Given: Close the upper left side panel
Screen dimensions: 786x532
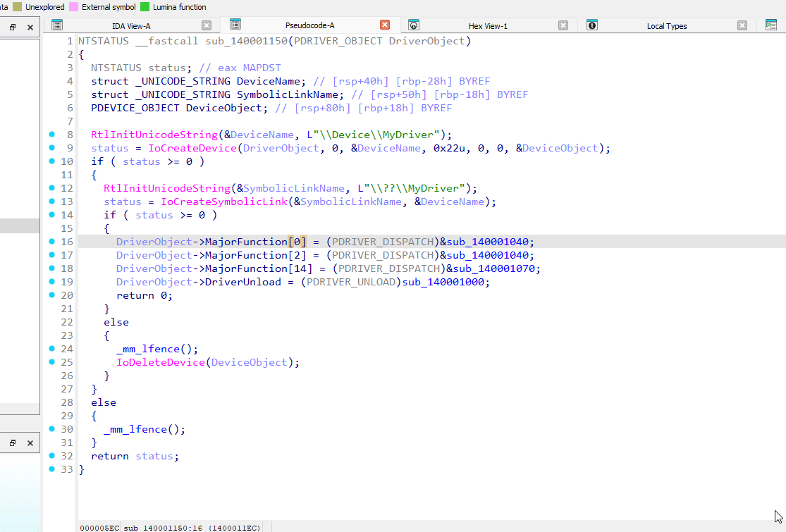Looking at the screenshot, I should [30, 27].
